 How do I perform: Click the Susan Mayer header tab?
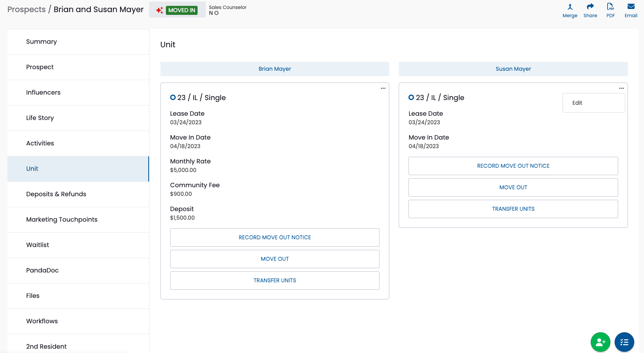click(x=513, y=69)
